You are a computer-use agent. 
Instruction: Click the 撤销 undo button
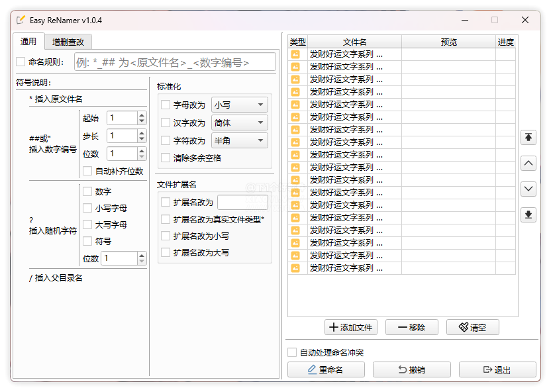[x=411, y=369]
